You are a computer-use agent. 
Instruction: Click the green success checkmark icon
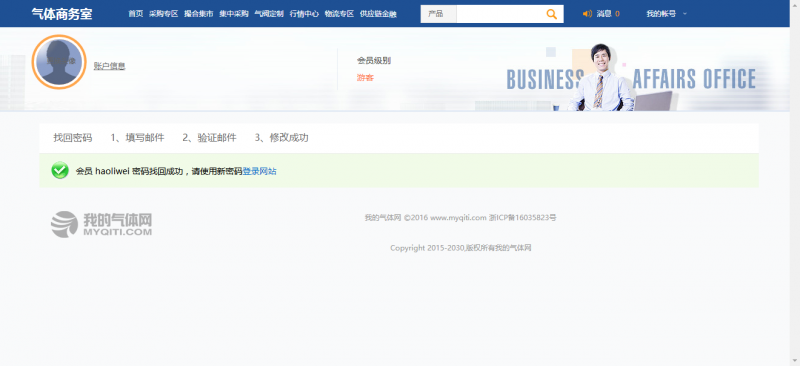pyautogui.click(x=60, y=170)
